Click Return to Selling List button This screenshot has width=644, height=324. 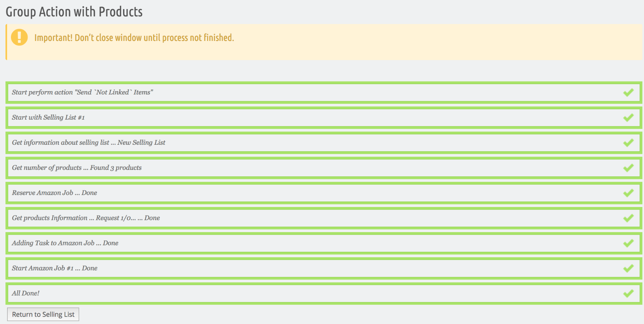[43, 314]
